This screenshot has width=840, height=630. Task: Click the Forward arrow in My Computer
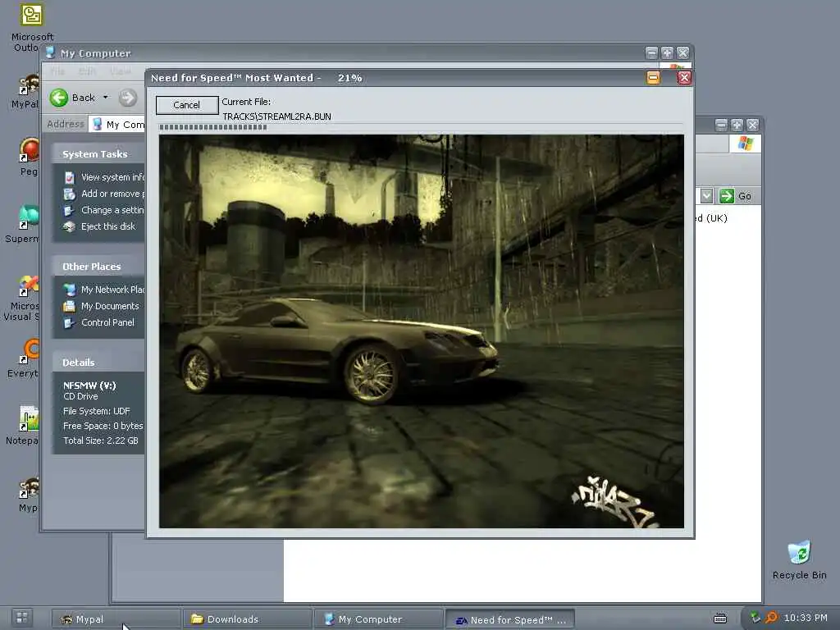click(x=127, y=98)
